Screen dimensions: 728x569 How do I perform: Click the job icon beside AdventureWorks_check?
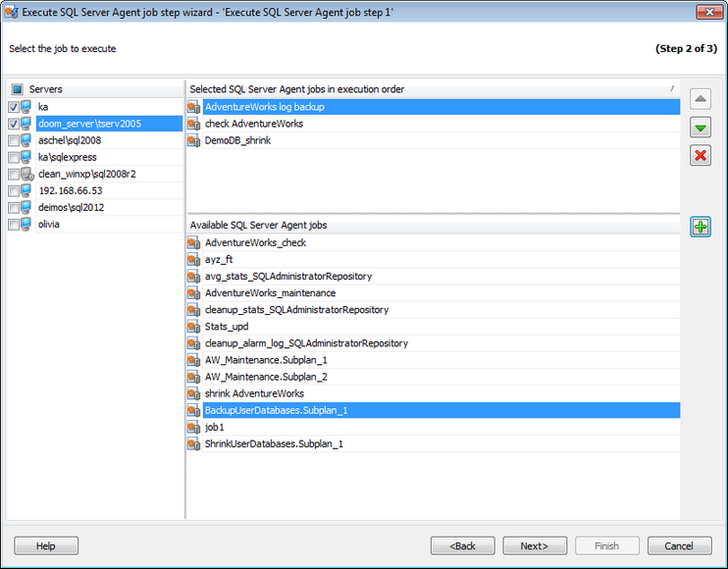(x=194, y=242)
